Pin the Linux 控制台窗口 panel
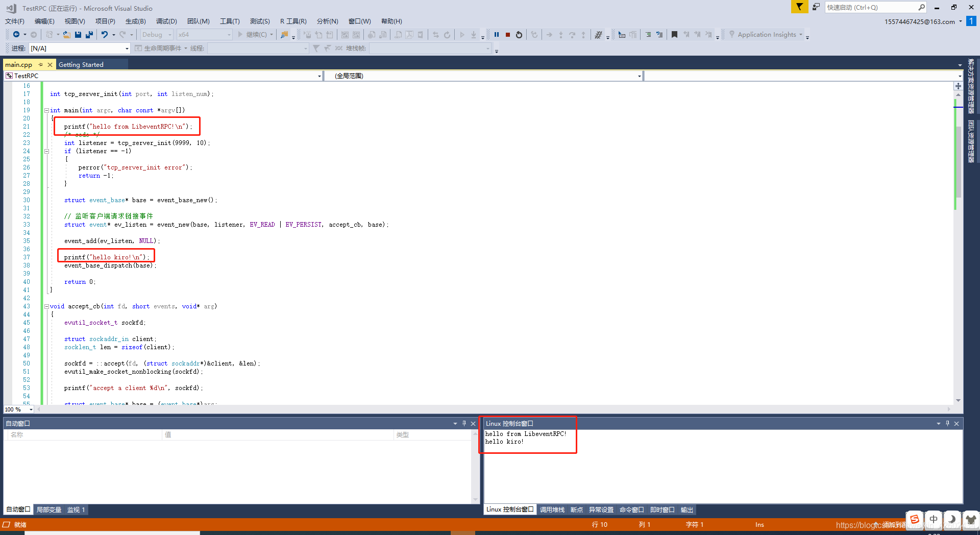 [x=947, y=423]
